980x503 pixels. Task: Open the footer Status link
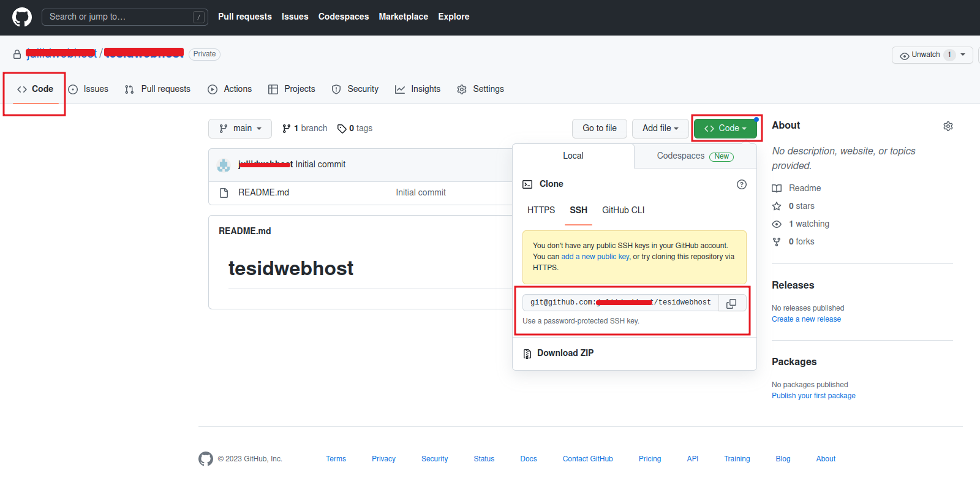[x=484, y=460]
